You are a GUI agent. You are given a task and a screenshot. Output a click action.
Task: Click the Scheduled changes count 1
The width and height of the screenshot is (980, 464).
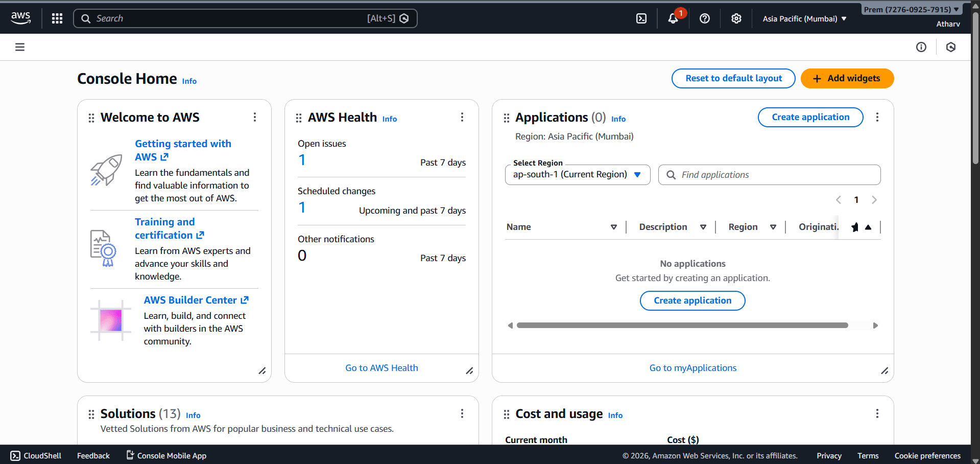click(302, 207)
